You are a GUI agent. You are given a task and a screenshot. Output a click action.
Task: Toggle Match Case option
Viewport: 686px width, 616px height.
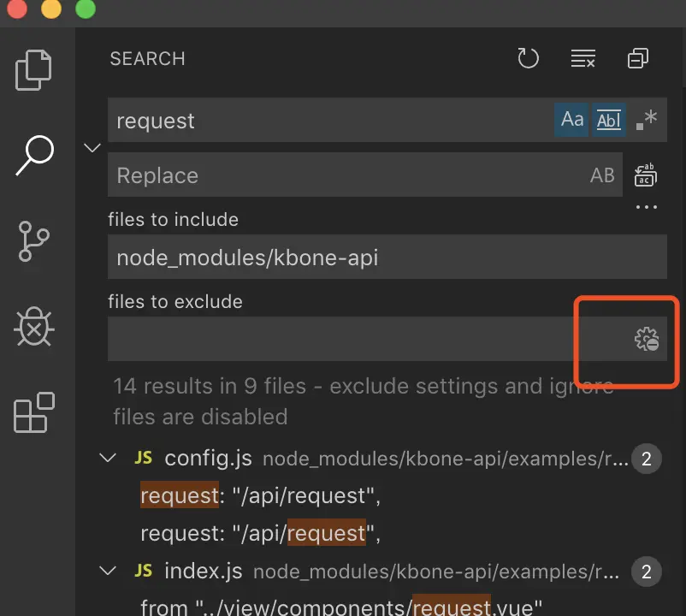click(x=571, y=120)
